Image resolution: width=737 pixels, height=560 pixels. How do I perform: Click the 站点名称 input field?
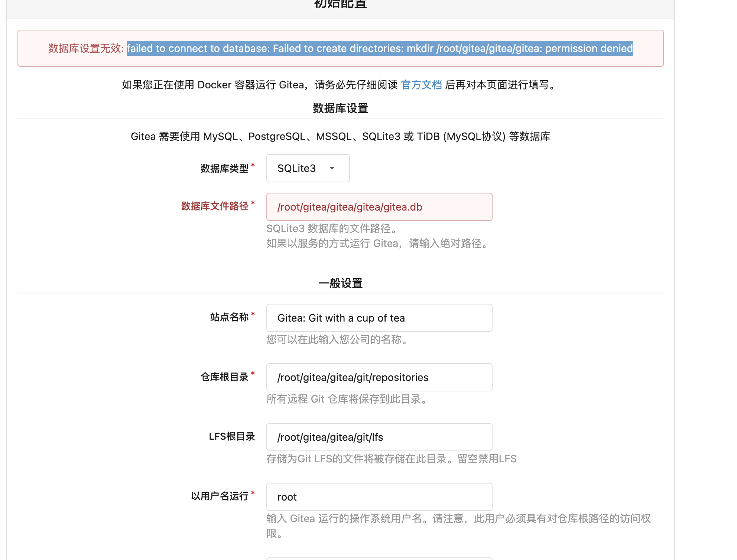pyautogui.click(x=379, y=318)
